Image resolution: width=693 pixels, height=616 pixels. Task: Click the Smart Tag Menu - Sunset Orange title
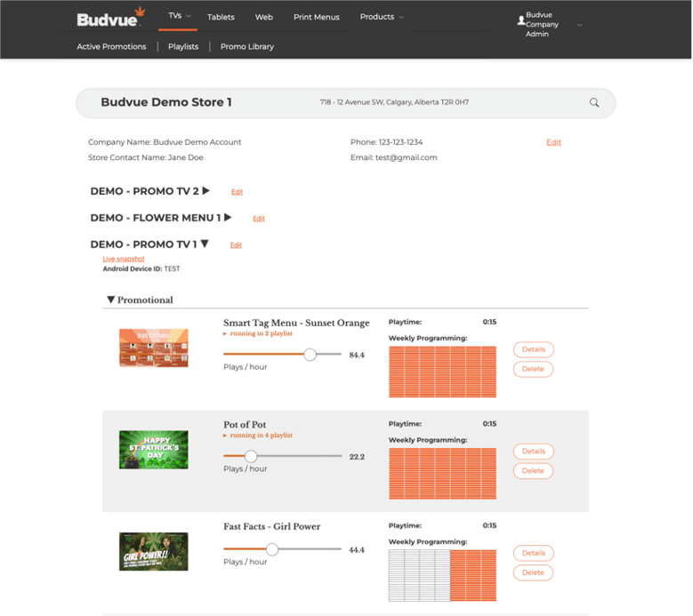[x=296, y=323]
